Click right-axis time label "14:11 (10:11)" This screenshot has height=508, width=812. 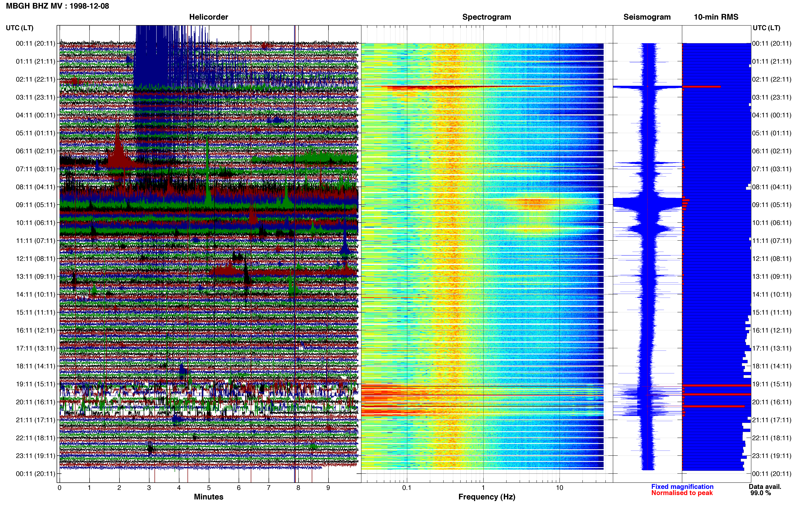point(772,295)
